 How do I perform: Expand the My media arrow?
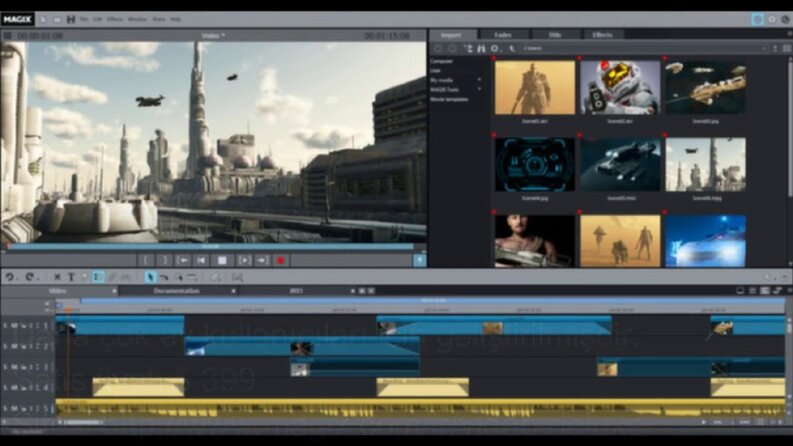click(479, 80)
